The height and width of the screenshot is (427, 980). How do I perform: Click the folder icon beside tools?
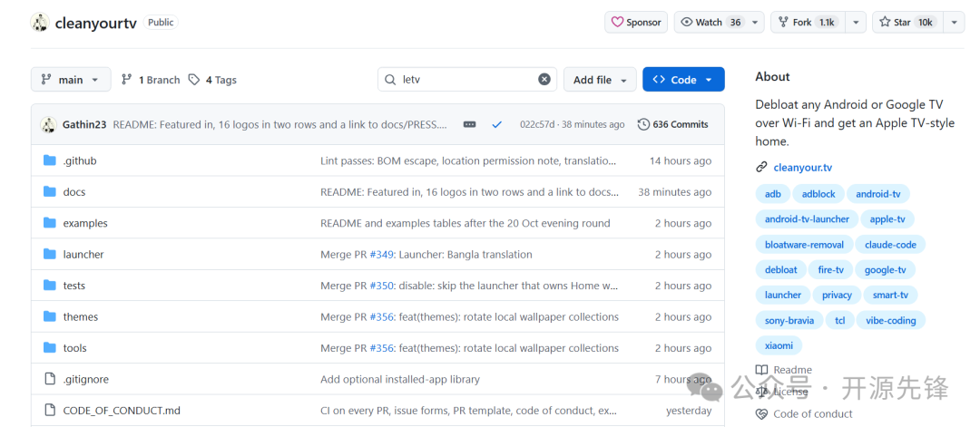click(50, 348)
